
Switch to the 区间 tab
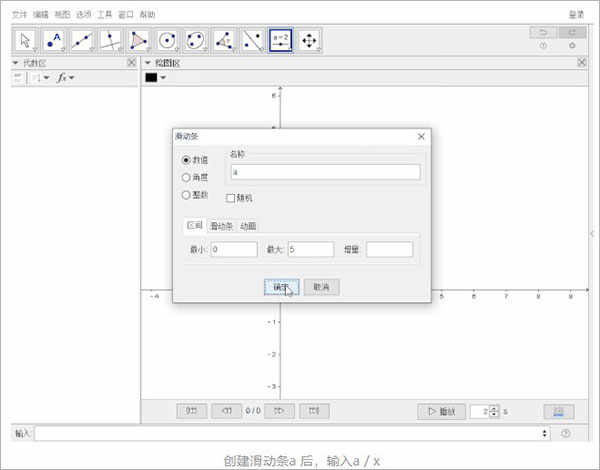[x=195, y=225]
